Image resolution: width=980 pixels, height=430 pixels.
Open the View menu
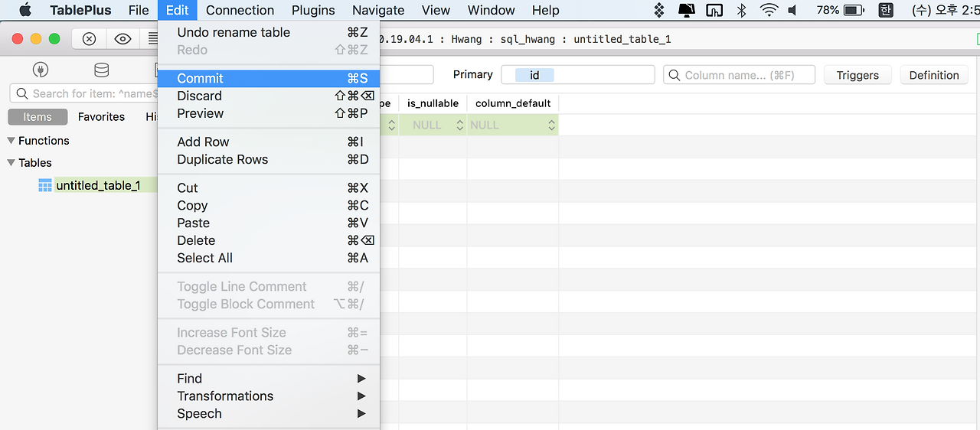point(436,10)
